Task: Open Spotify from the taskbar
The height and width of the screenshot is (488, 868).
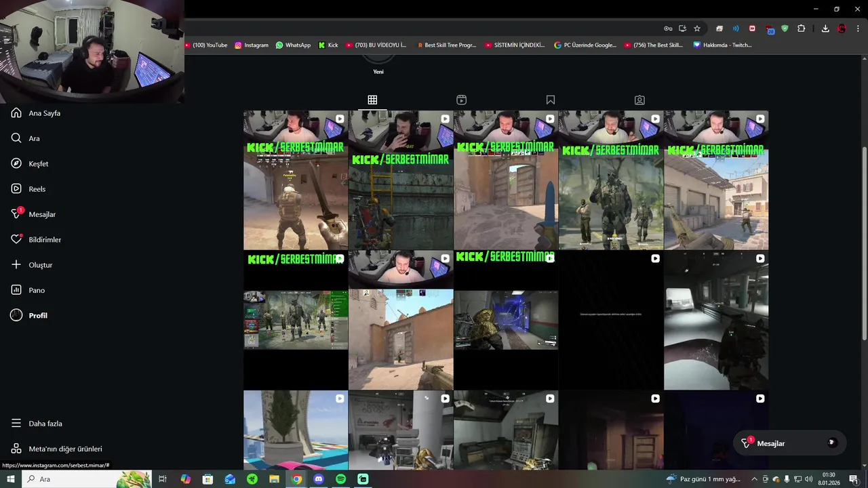Action: pos(341,479)
